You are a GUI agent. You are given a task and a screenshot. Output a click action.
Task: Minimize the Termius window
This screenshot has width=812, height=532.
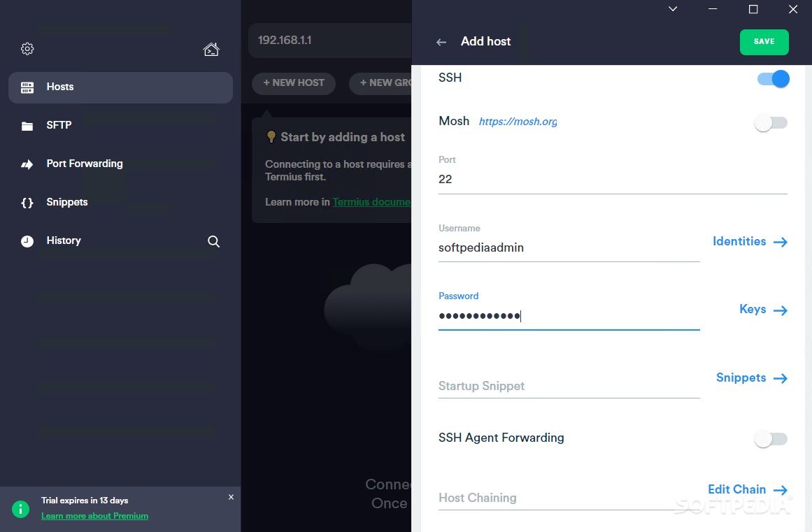pos(713,9)
